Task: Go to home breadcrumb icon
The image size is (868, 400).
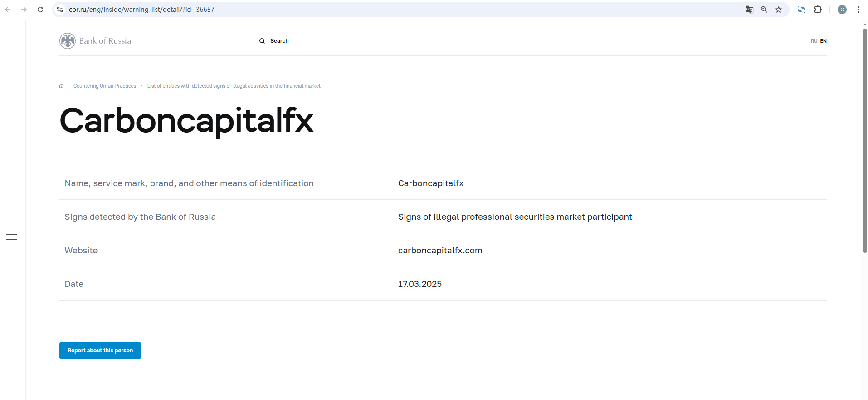Action: pos(62,86)
